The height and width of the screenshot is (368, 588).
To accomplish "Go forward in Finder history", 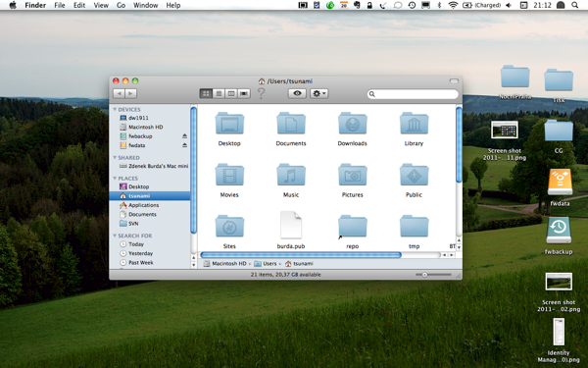I will click(x=130, y=93).
